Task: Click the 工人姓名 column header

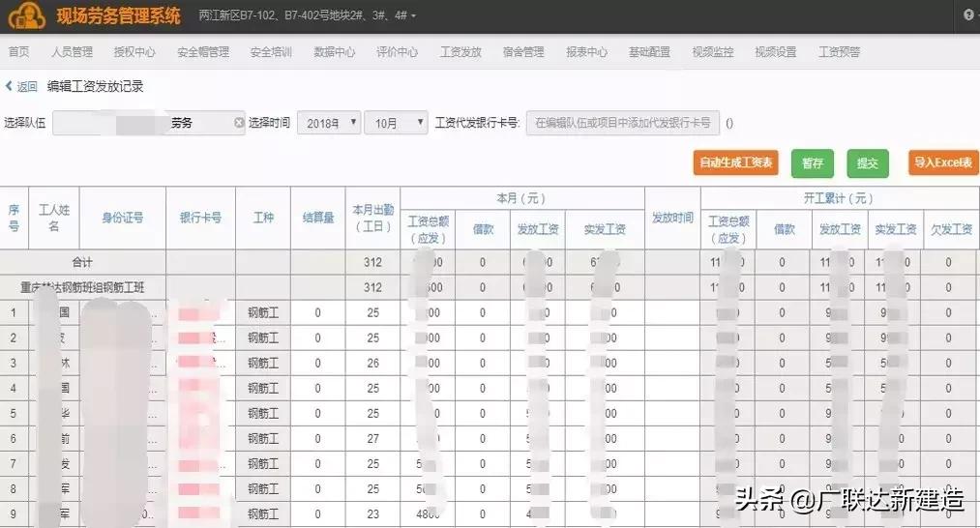Action: click(x=54, y=218)
